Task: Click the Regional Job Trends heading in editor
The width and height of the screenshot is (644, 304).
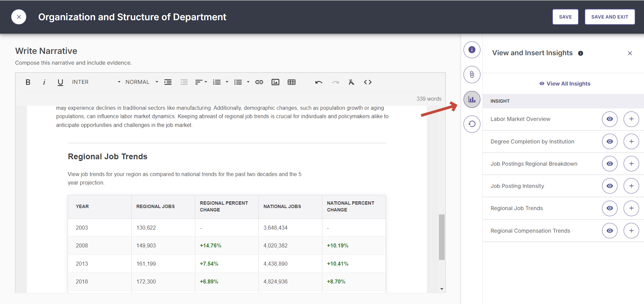Action: click(107, 156)
